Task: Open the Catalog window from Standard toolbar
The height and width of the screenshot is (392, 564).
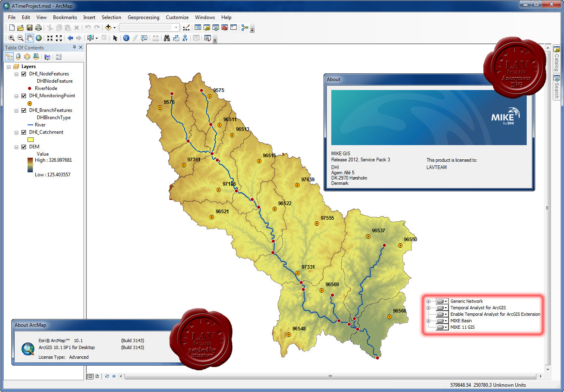Action: [x=206, y=28]
